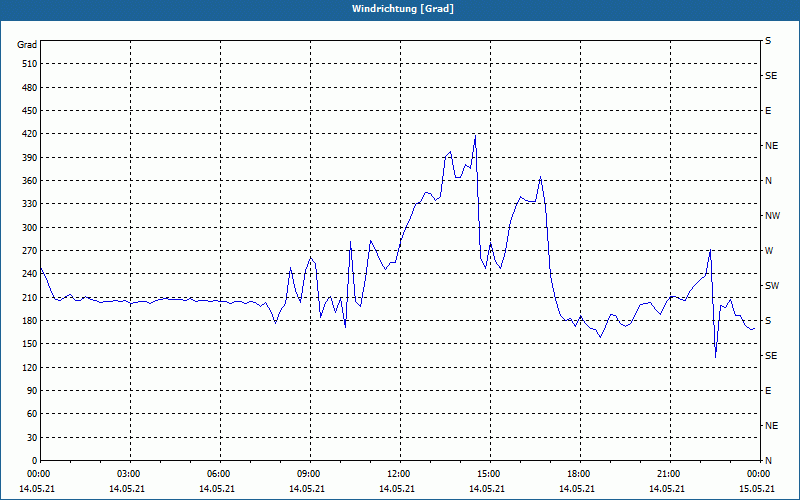800x500 pixels.
Task: Click the SE compass label beside 120
Action: point(771,356)
